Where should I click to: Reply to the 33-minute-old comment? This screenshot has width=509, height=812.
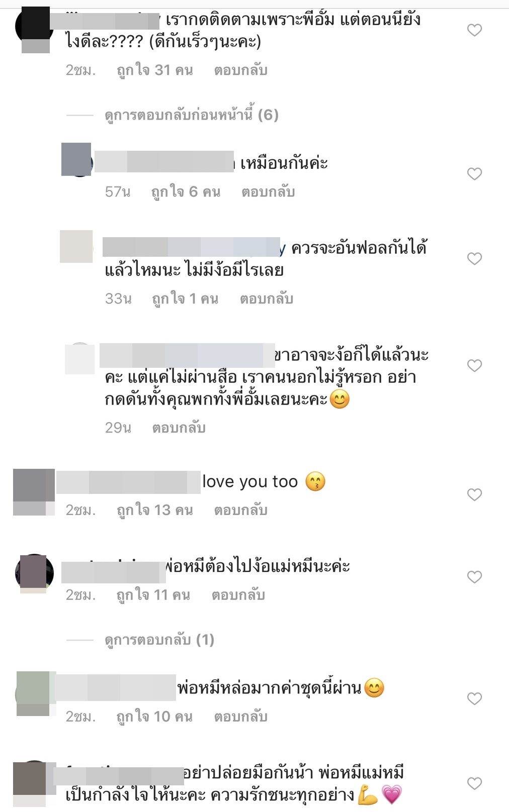coord(267,299)
